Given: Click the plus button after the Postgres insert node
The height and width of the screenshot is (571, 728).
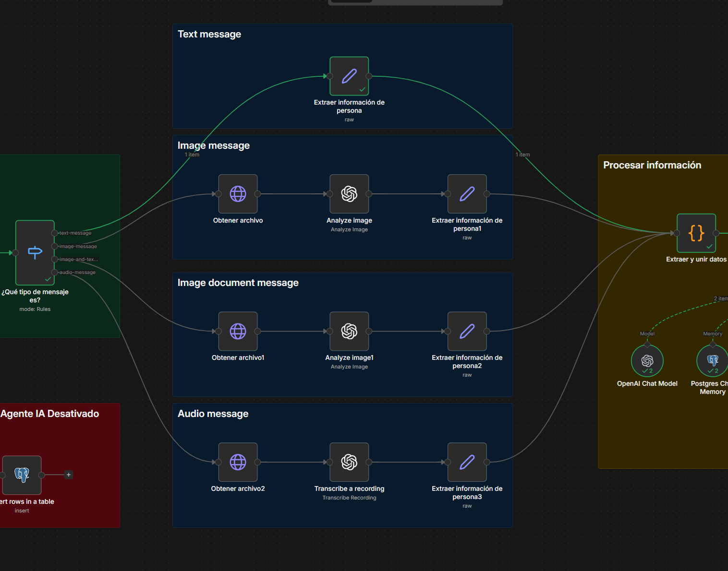Looking at the screenshot, I should click(69, 475).
